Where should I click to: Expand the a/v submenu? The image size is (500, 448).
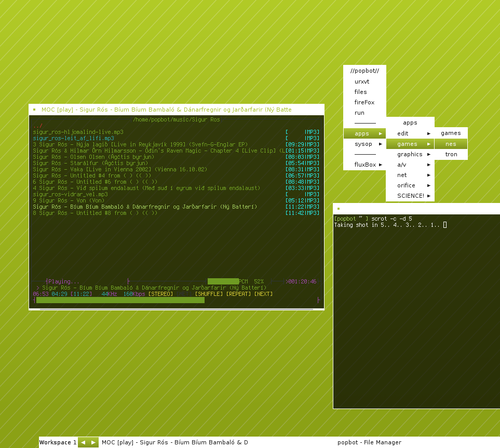[x=410, y=165]
